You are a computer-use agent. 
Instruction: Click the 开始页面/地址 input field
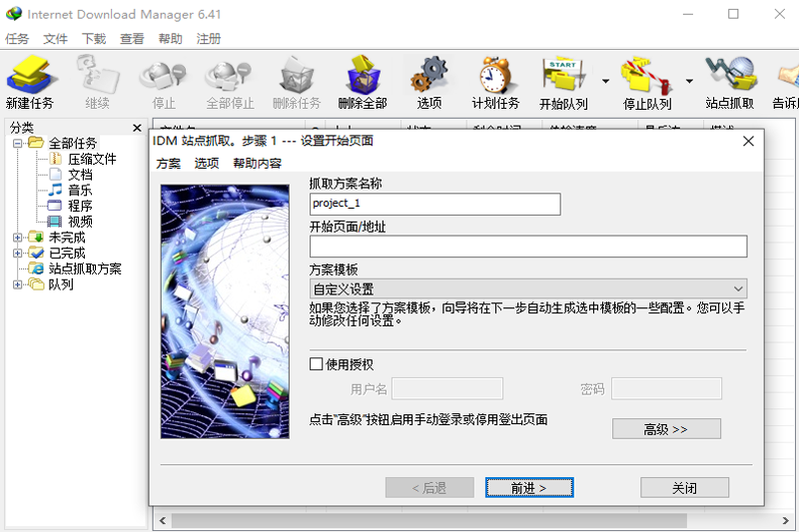[x=528, y=247]
